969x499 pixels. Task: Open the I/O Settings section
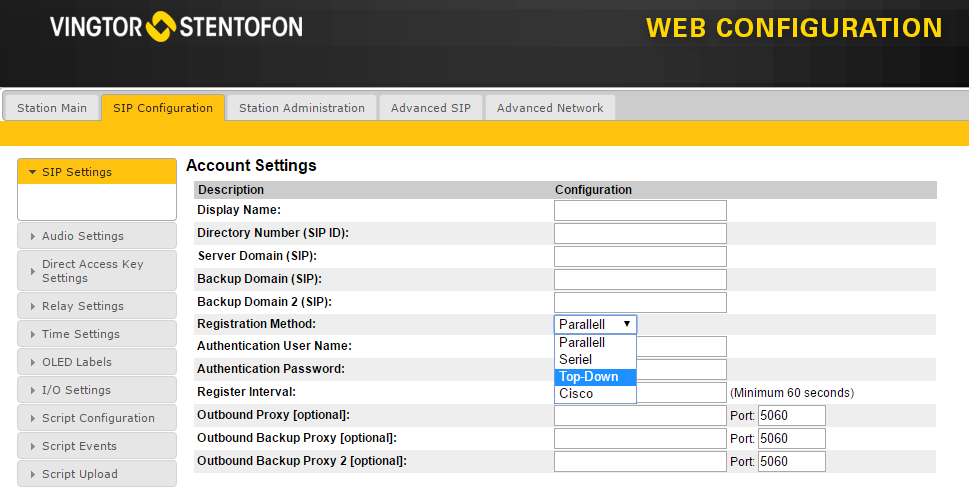tap(97, 390)
